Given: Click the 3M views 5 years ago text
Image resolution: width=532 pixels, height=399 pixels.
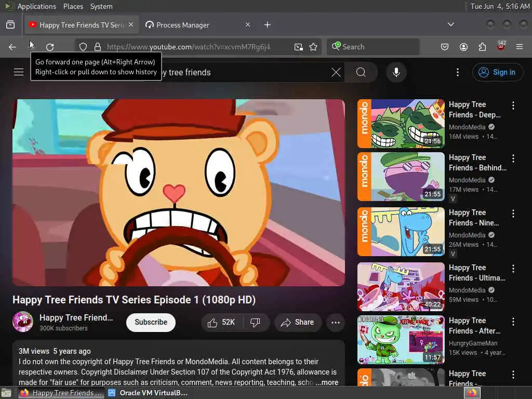Looking at the screenshot, I should tap(55, 351).
